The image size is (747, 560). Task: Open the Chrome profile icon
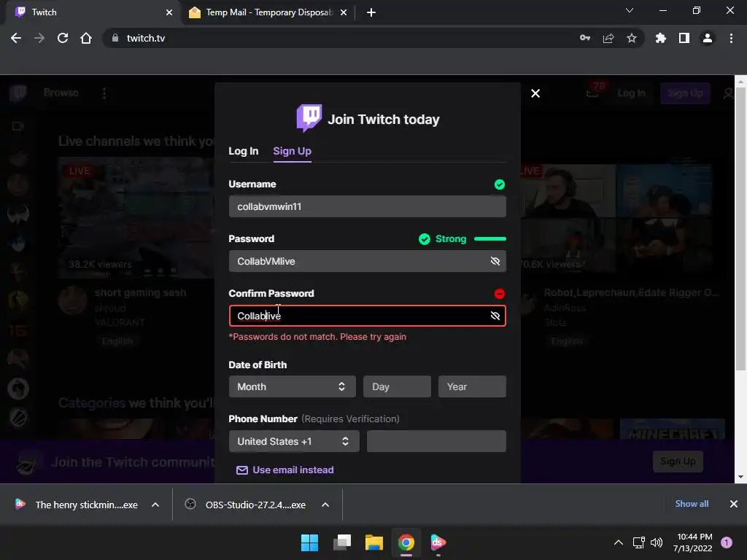[708, 38]
